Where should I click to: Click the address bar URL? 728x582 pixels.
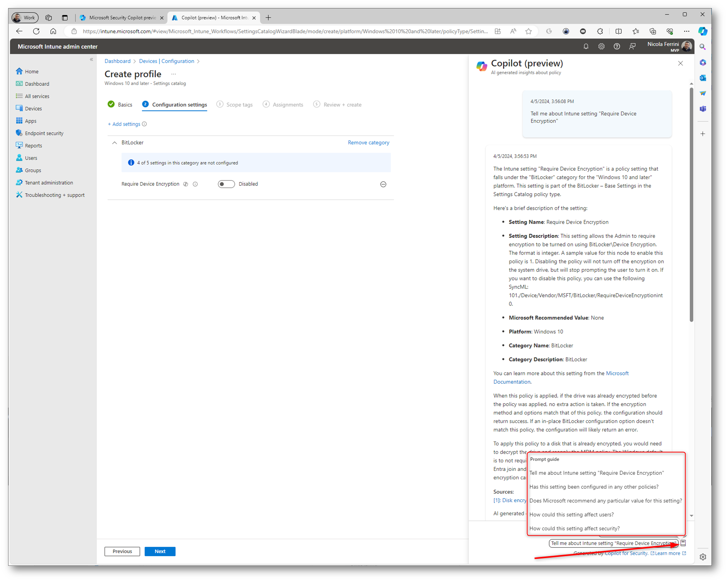click(x=285, y=31)
